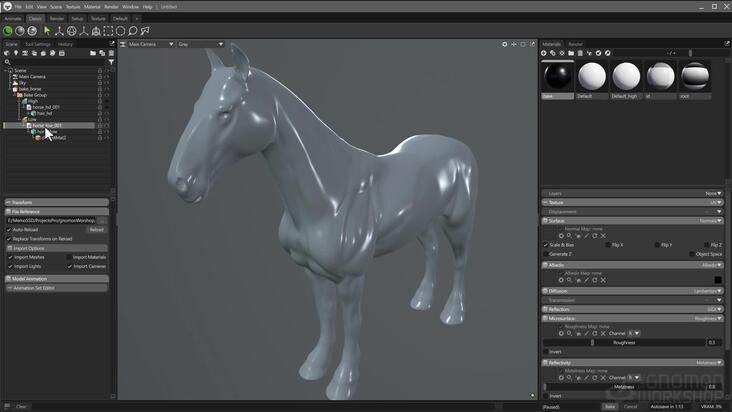
Task: Adjust the Metalness slider
Action: point(624,387)
